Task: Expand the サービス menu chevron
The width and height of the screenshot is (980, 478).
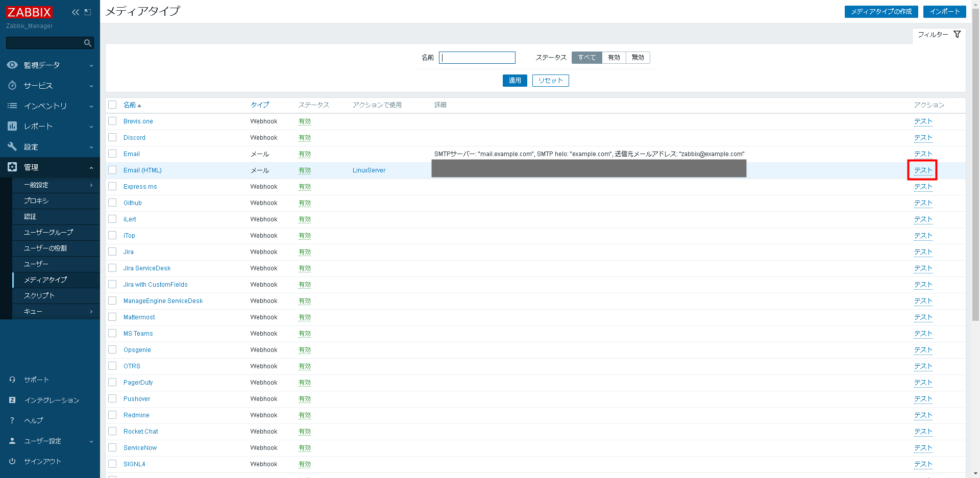Action: click(x=91, y=86)
